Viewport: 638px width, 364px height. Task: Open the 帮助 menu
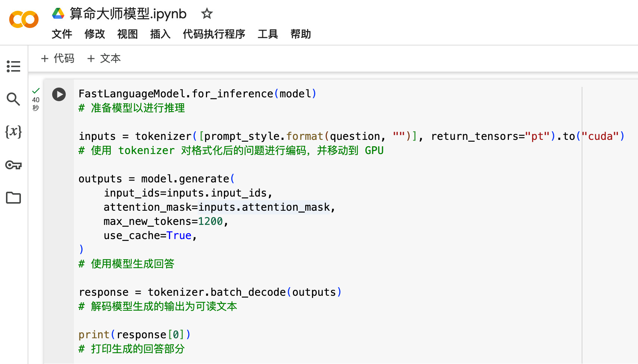tap(301, 34)
